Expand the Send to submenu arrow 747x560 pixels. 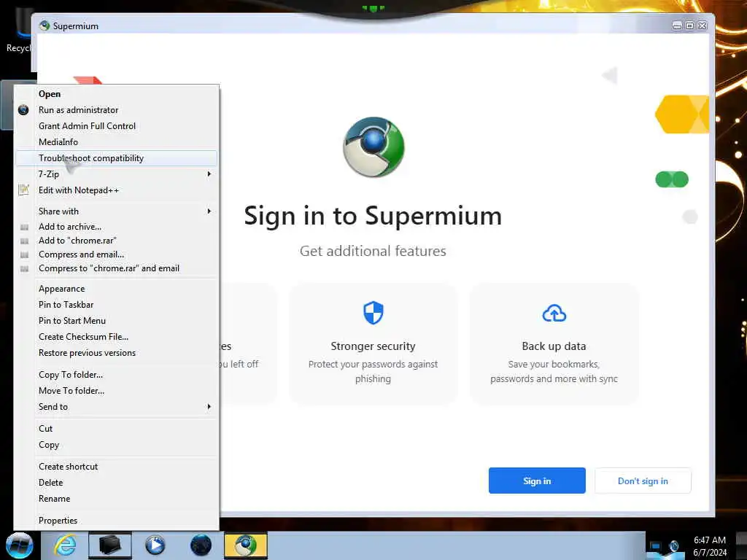click(x=209, y=407)
